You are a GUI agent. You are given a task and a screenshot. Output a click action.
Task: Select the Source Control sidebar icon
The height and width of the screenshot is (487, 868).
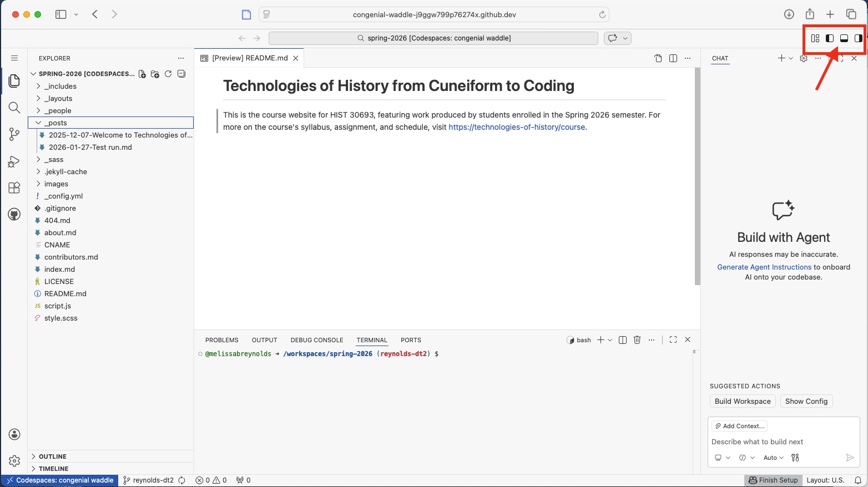point(14,134)
